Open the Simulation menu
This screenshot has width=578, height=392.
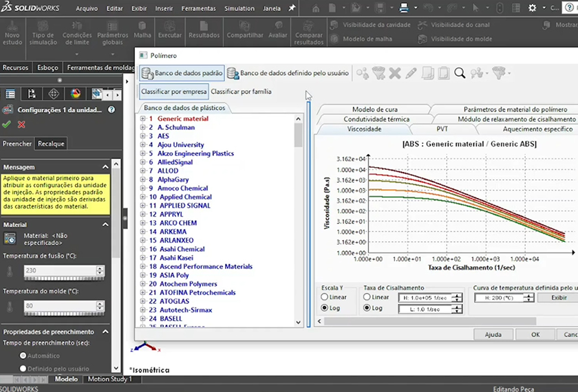239,8
